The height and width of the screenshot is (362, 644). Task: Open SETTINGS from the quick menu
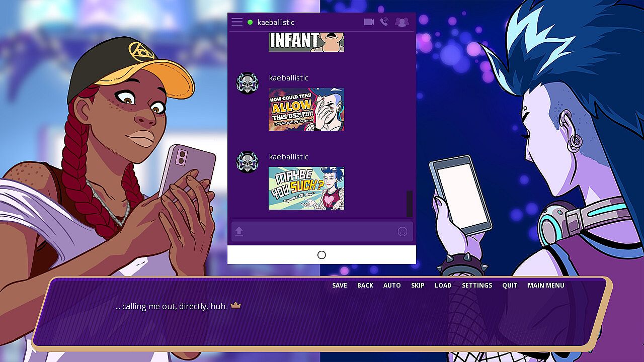coord(477,285)
